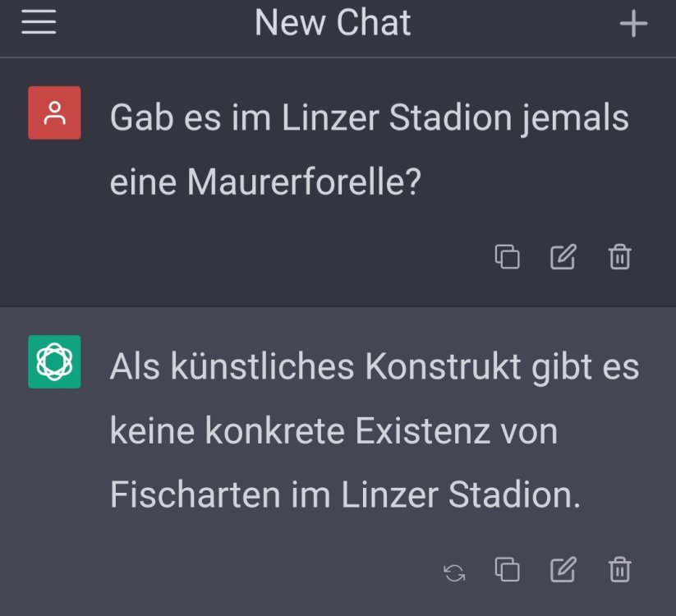Delete the assistant's reply message
676x616 pixels.
point(619,570)
